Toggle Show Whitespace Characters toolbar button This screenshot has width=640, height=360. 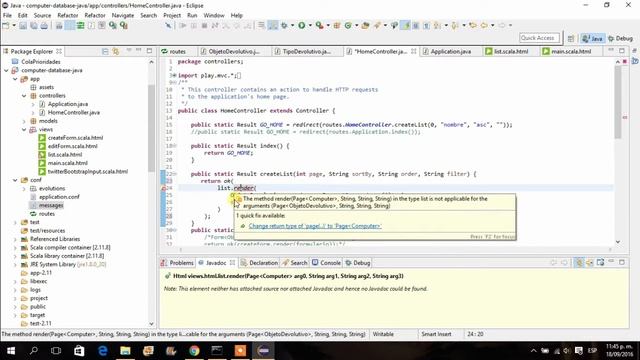427,25
